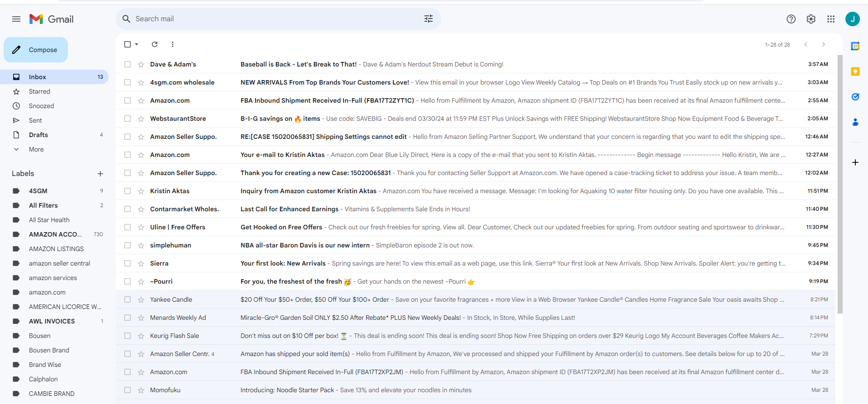Go to the older page arrow
The width and height of the screenshot is (868, 404).
824,44
